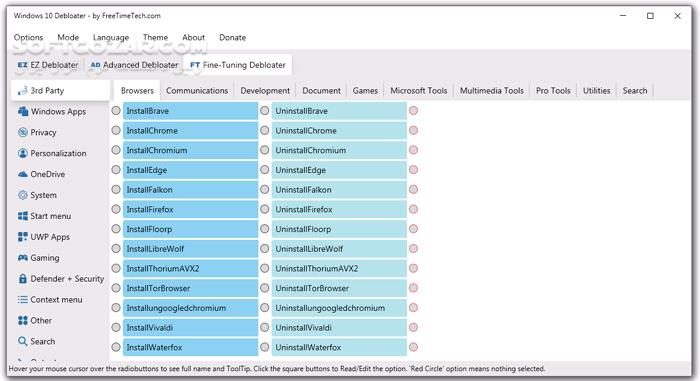Select the System gear icon
Screen dimensions: 700x381
coord(23,195)
